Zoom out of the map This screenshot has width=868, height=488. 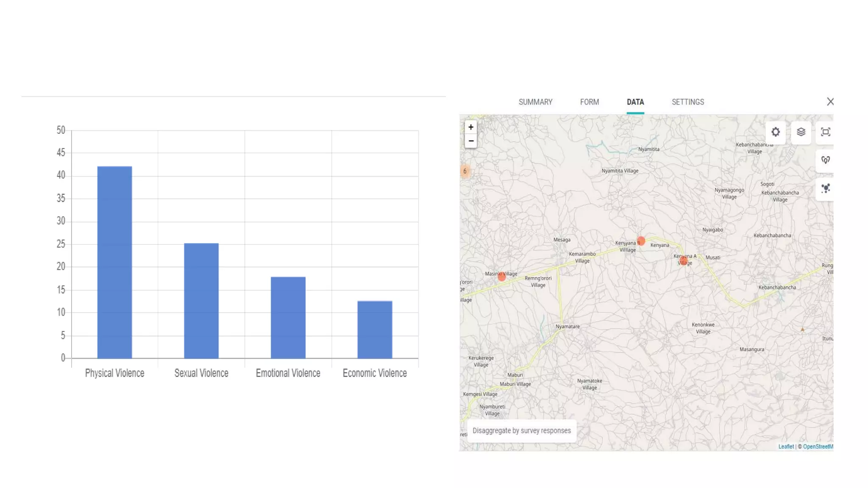click(x=471, y=141)
